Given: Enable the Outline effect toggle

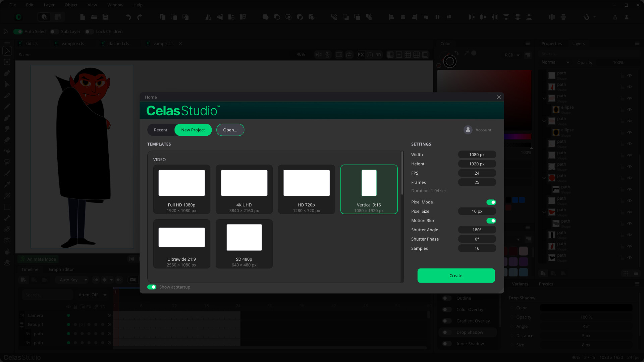Looking at the screenshot, I should (446, 298).
